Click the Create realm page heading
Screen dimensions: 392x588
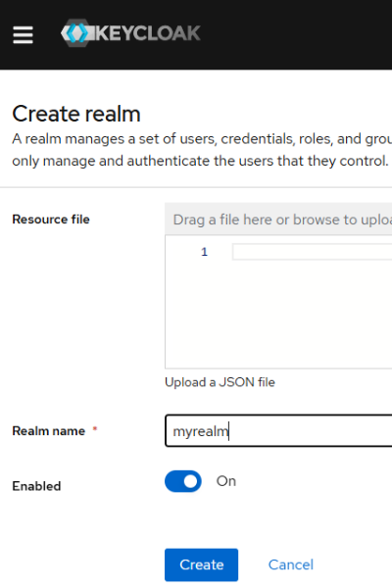point(76,114)
